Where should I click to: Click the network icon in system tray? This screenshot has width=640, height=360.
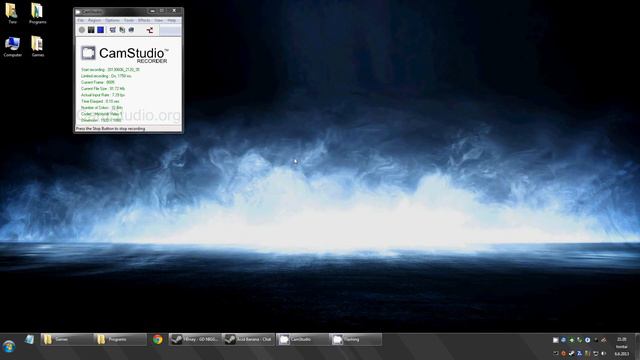(x=596, y=353)
